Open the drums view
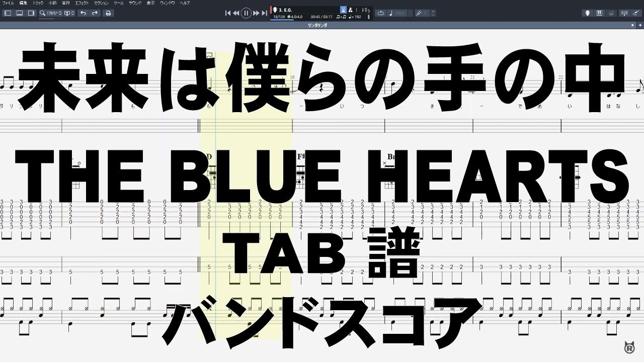 [611, 13]
